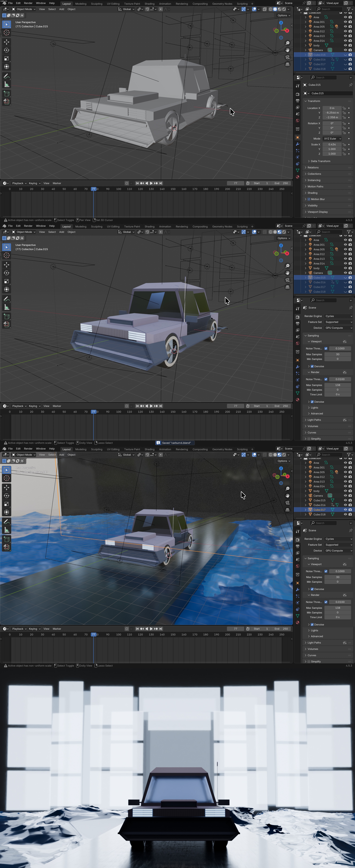The height and width of the screenshot is (868, 355).
Task: Open Render Engine Cycles dropdown in middle window
Action: point(338,316)
